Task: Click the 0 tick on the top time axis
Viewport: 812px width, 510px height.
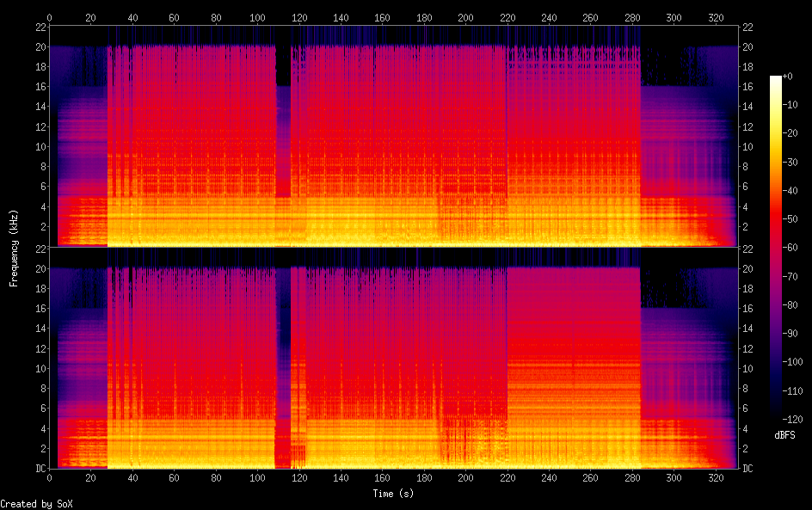Action: pos(50,17)
